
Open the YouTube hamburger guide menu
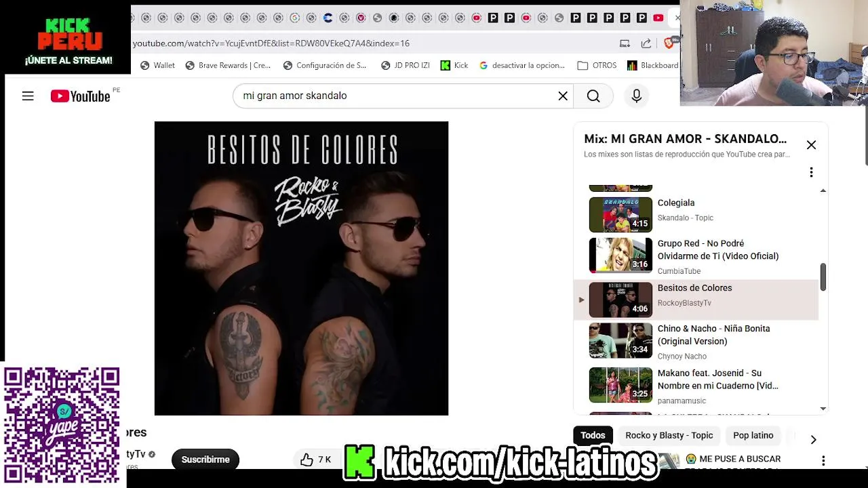pyautogui.click(x=28, y=96)
